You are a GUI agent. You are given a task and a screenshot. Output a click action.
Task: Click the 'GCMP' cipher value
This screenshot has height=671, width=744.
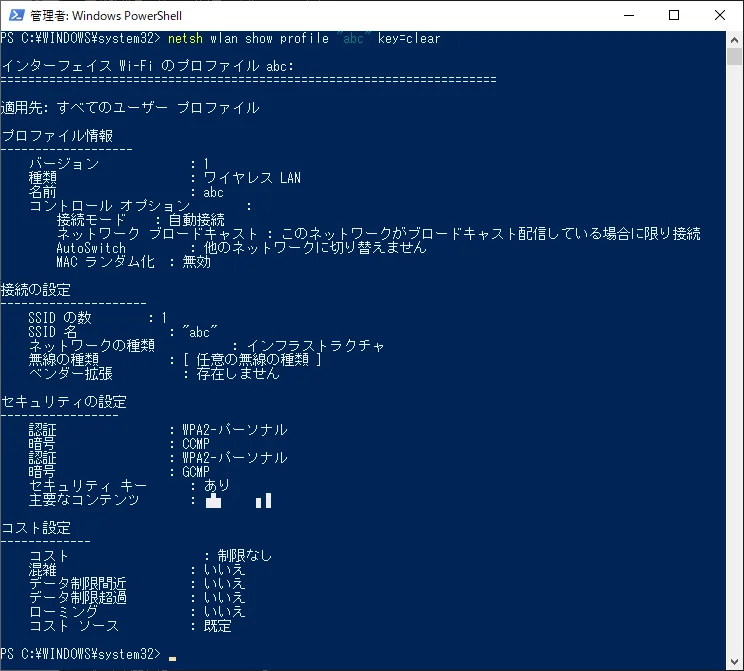196,472
